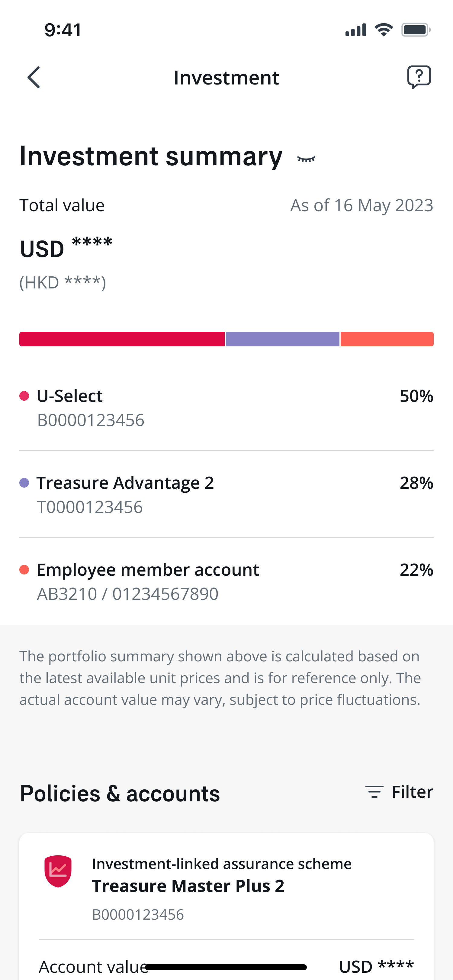Tap the red U-Select bullet dot
The height and width of the screenshot is (980, 453).
coord(24,396)
